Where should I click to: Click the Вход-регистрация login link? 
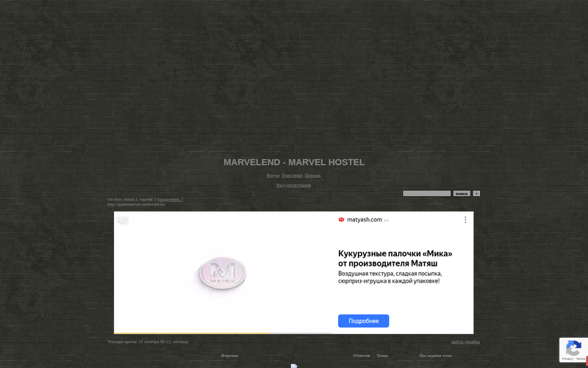tap(293, 185)
